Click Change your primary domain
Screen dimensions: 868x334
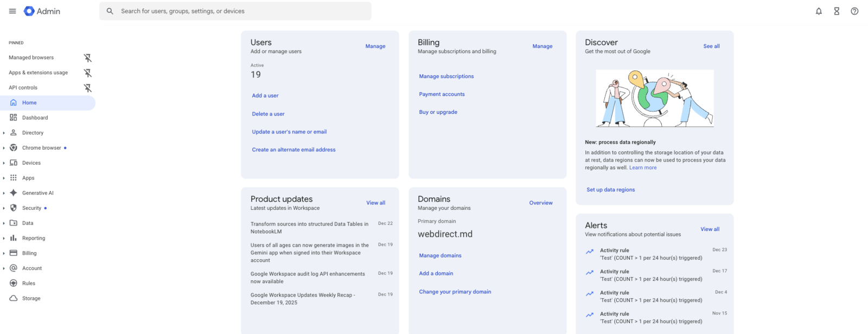tap(455, 292)
